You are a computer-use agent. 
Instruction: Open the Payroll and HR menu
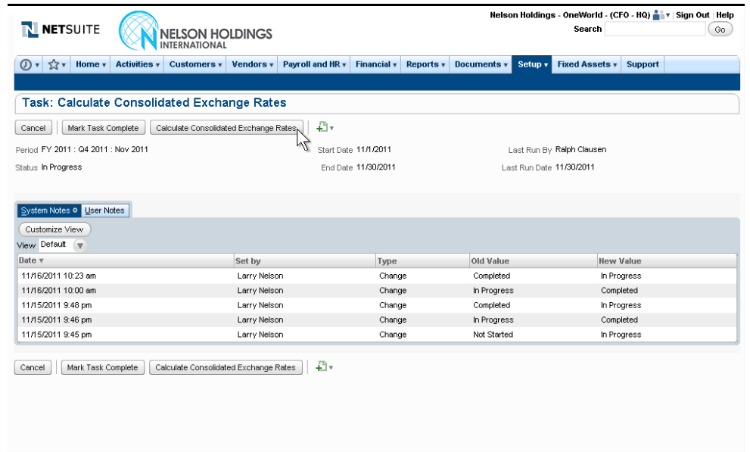(314, 65)
